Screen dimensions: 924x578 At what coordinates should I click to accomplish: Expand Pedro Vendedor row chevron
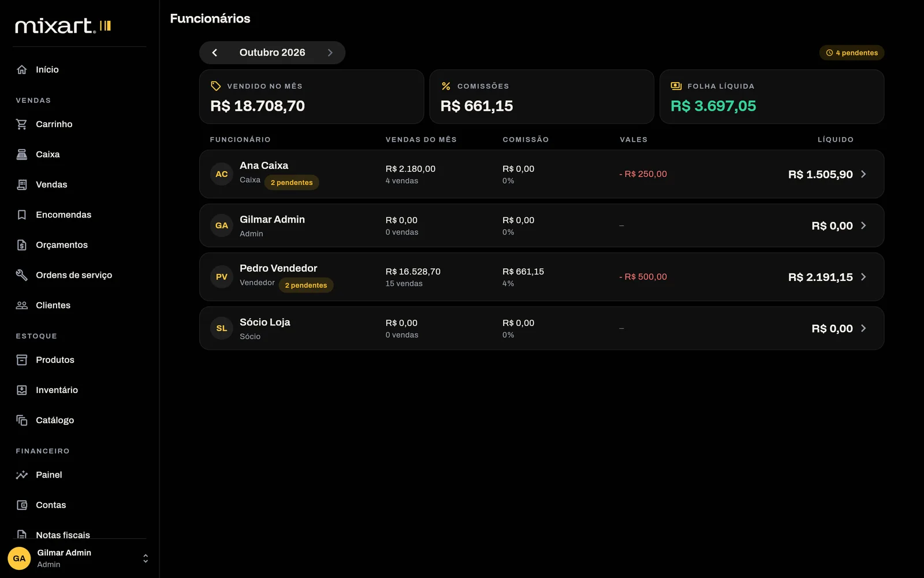(863, 277)
